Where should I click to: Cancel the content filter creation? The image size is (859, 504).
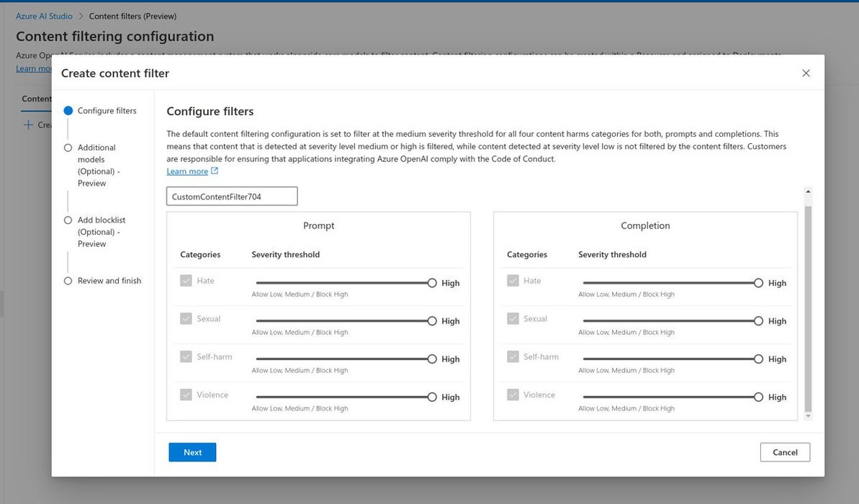tap(785, 452)
